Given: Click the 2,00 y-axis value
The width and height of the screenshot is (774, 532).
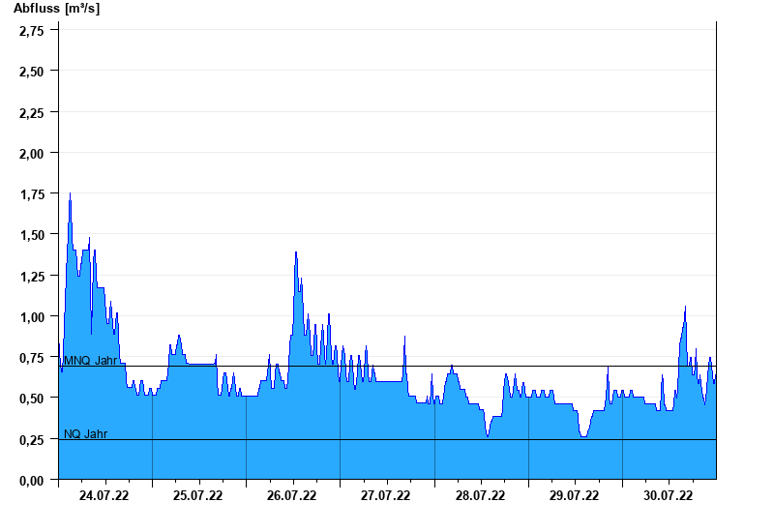Looking at the screenshot, I should (x=32, y=154).
